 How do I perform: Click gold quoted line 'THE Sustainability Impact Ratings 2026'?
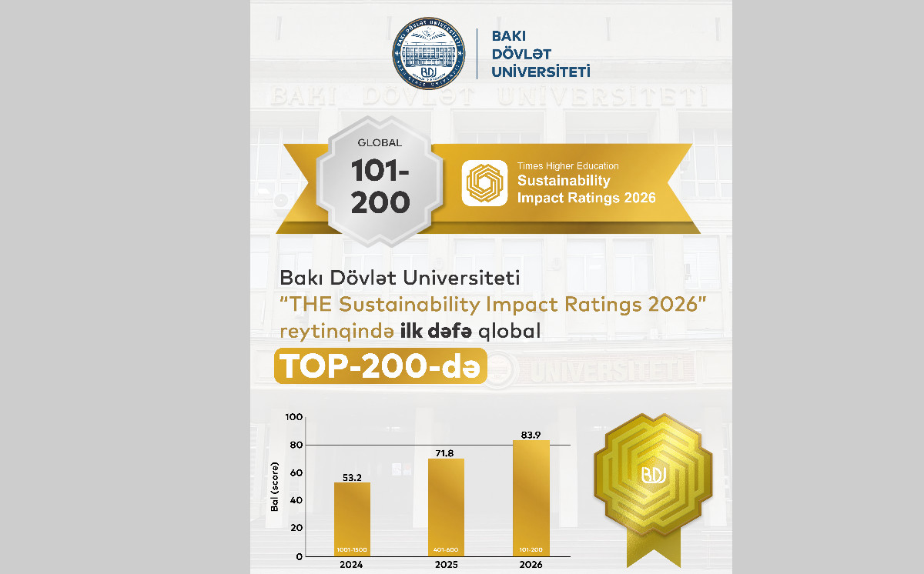coord(491,303)
